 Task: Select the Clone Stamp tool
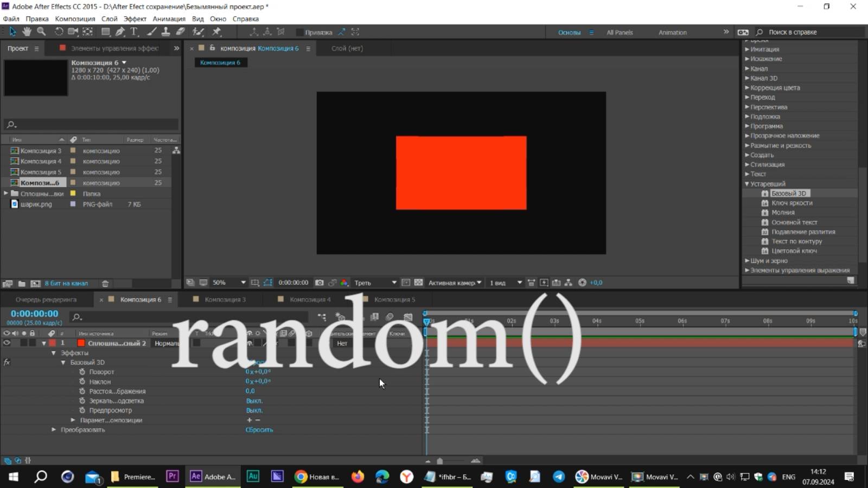click(x=166, y=32)
